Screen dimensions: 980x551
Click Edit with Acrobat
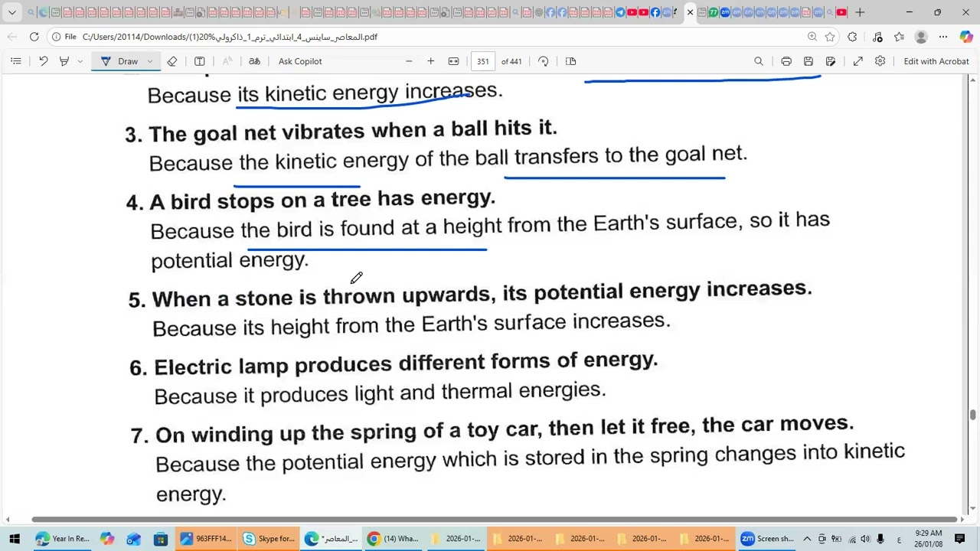936,61
